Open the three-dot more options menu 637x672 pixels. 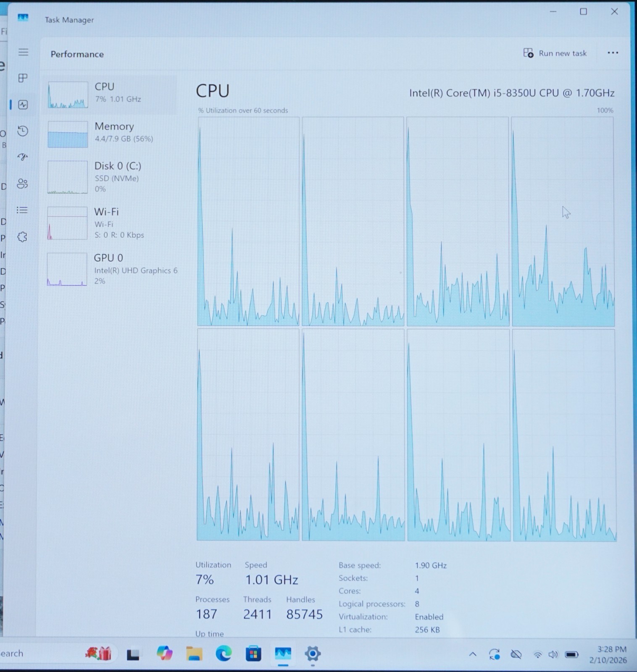[x=613, y=53]
